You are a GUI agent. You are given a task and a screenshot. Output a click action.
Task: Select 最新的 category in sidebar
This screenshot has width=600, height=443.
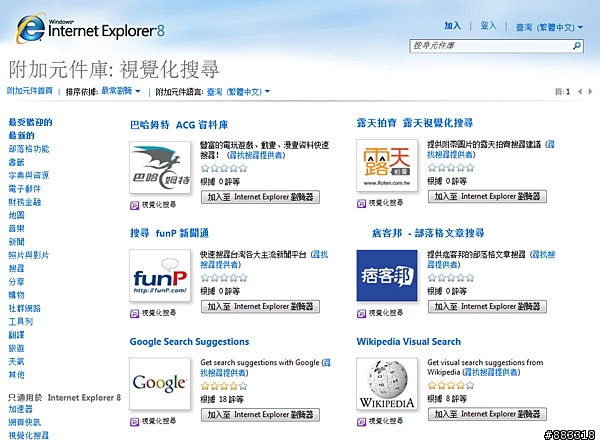click(x=21, y=135)
